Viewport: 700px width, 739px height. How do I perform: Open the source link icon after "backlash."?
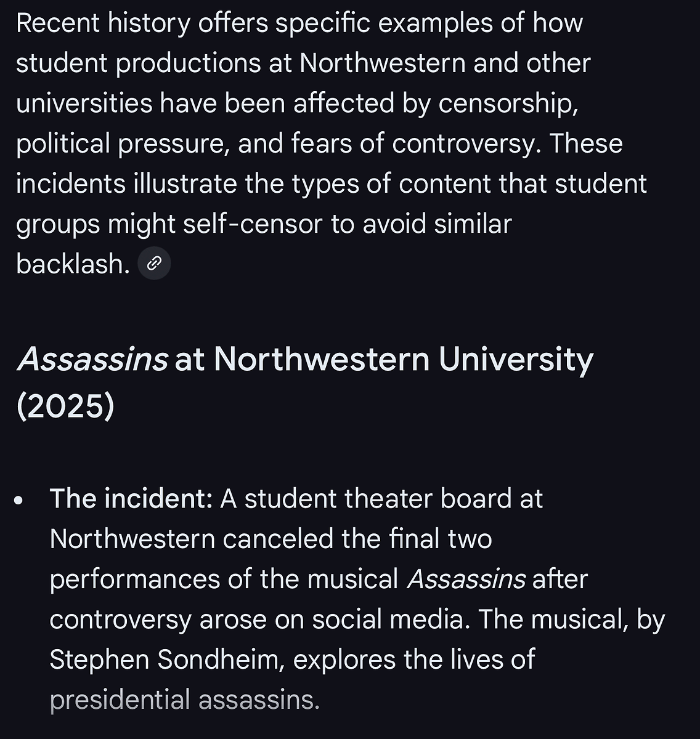point(153,264)
